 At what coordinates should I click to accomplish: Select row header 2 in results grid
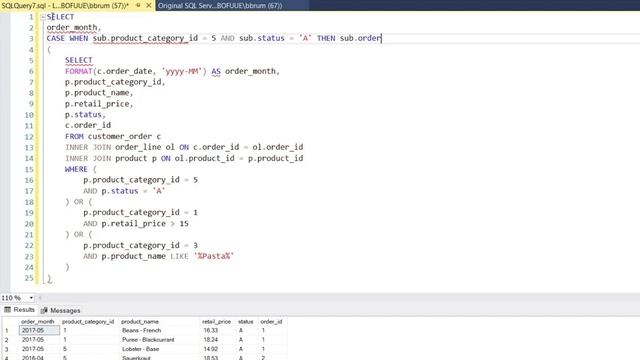pos(9,340)
